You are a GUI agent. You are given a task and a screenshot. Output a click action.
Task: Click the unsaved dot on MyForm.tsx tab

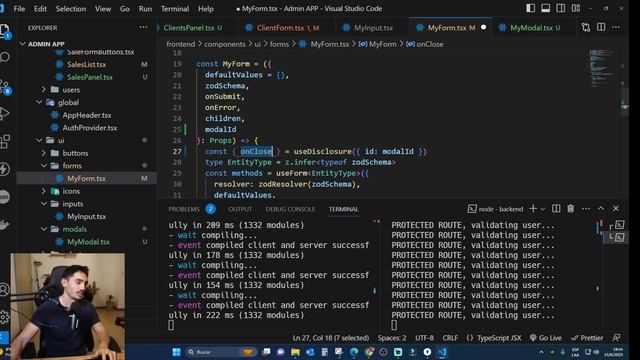[484, 27]
